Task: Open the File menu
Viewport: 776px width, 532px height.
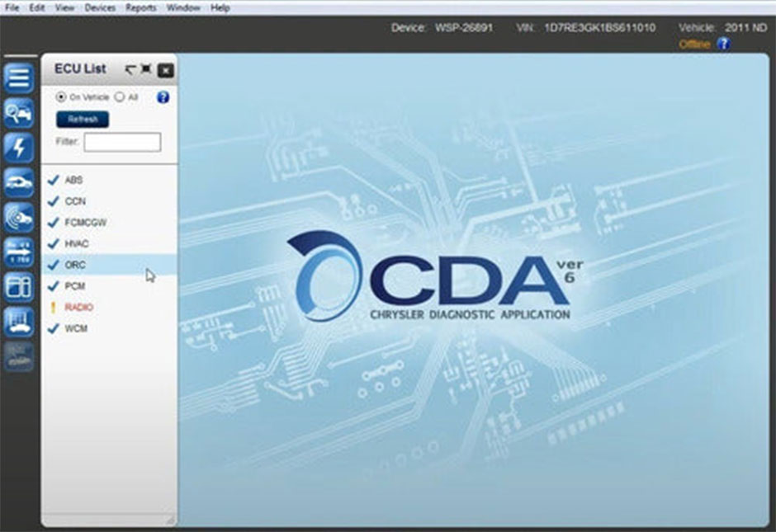Action: (12, 8)
